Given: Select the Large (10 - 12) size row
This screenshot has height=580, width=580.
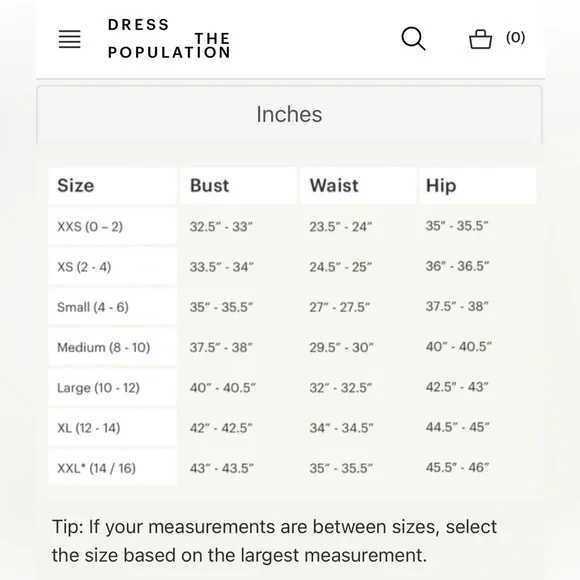Looking at the screenshot, I should point(292,387).
